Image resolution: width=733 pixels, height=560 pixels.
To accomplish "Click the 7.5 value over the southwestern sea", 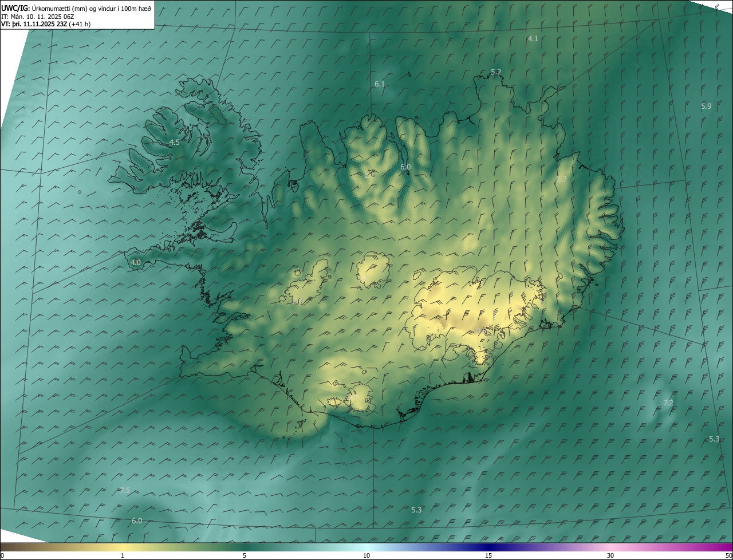I will pyautogui.click(x=125, y=491).
